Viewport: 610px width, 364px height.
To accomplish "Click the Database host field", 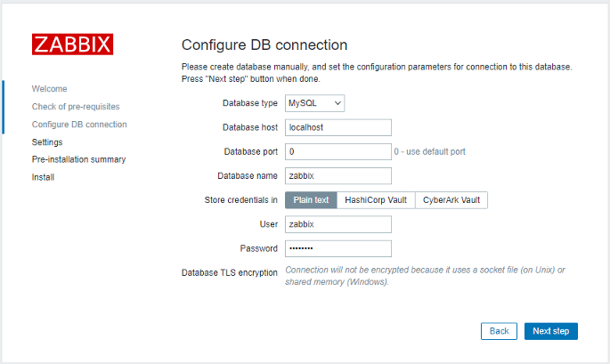I will [x=338, y=127].
